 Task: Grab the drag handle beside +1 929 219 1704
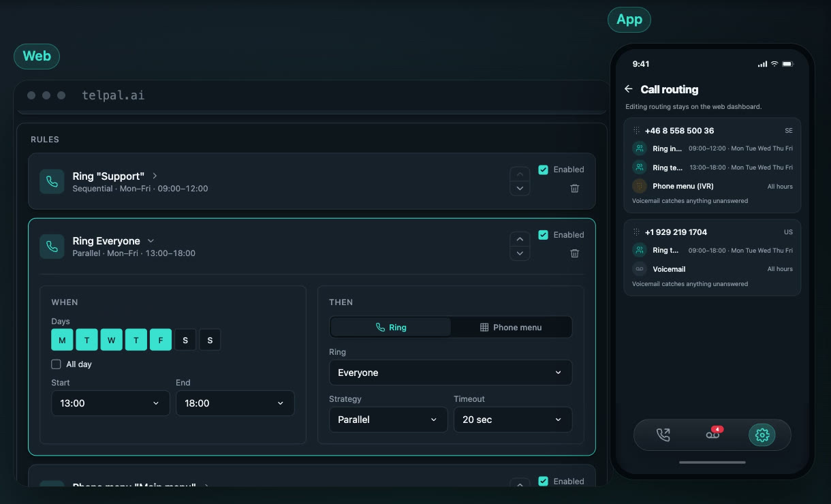click(x=636, y=232)
